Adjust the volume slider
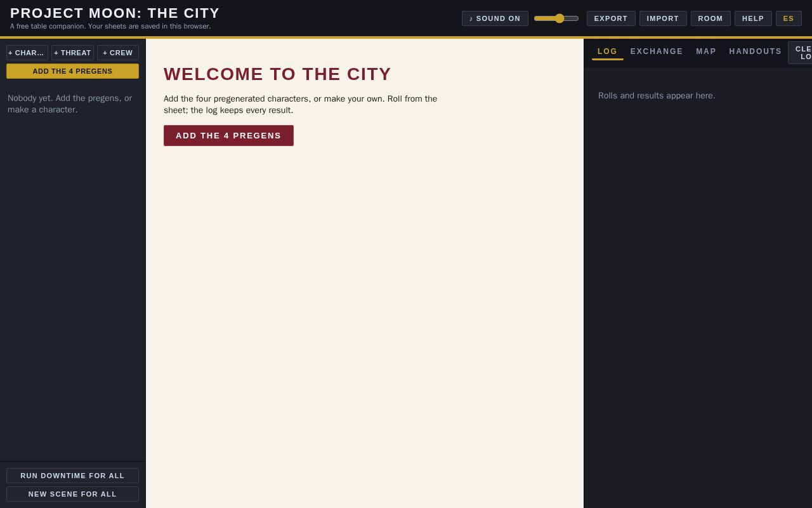 click(x=556, y=18)
